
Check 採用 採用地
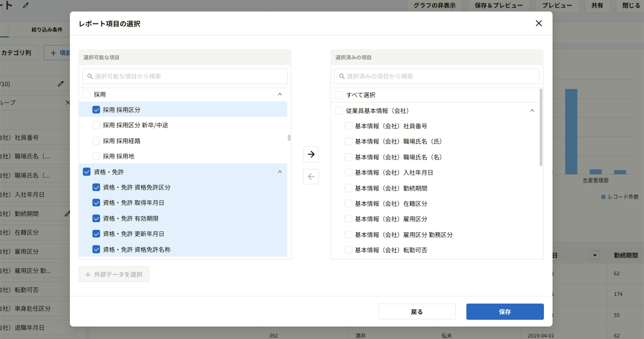96,156
